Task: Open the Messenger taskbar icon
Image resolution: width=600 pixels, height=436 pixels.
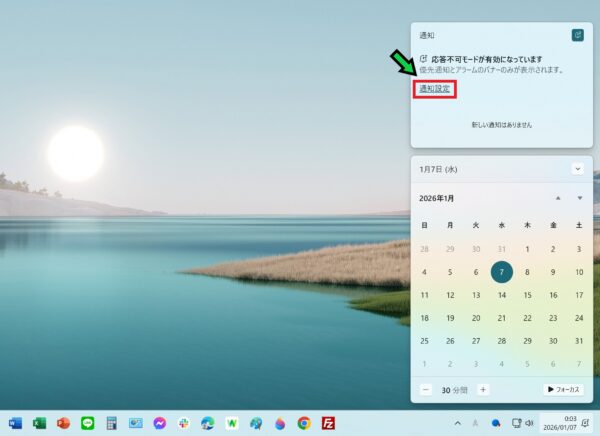Action: (160, 423)
